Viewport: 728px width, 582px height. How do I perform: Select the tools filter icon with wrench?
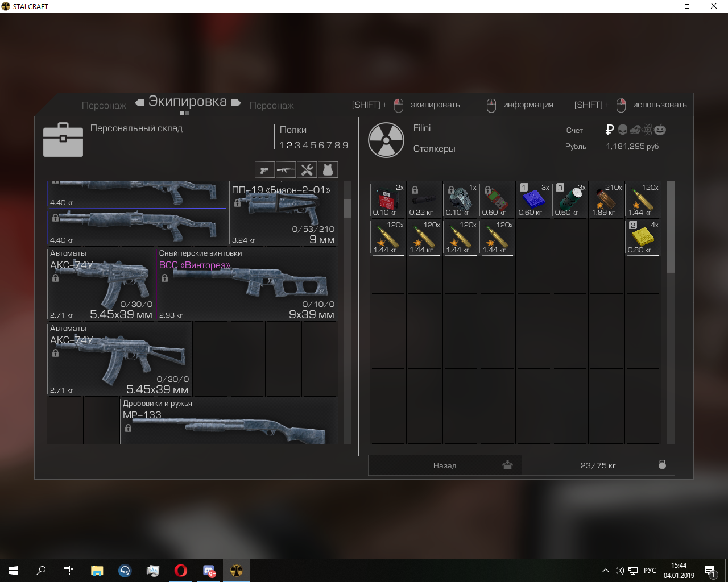click(x=307, y=170)
